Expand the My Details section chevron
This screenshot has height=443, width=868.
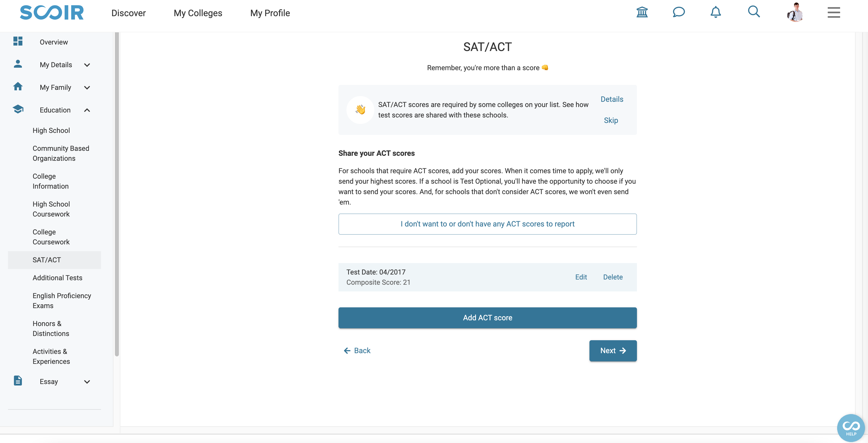(x=87, y=65)
